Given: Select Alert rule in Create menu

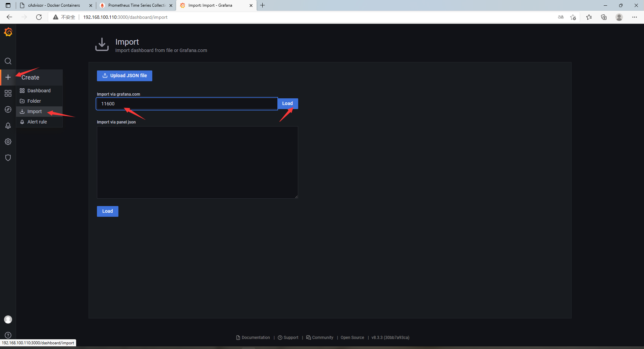Looking at the screenshot, I should point(39,122).
